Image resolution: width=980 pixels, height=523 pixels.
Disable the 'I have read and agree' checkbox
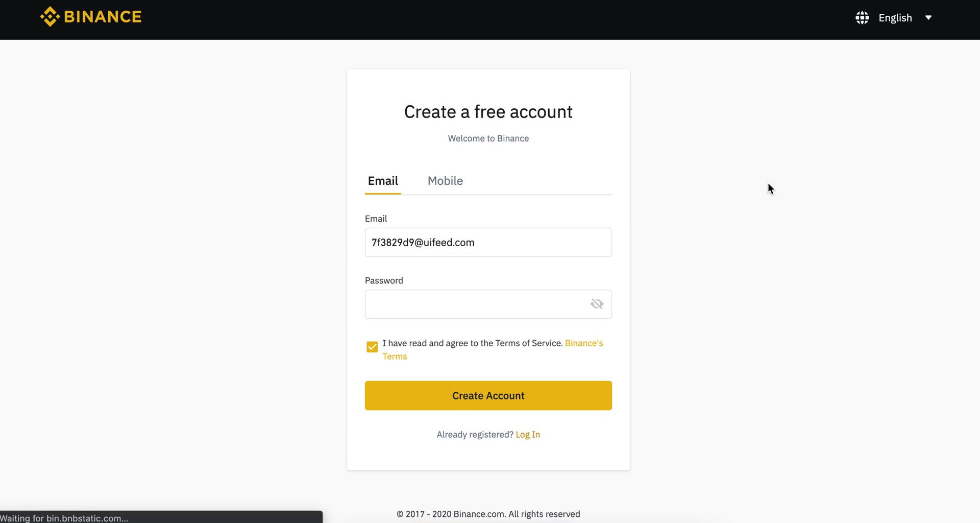pos(372,347)
